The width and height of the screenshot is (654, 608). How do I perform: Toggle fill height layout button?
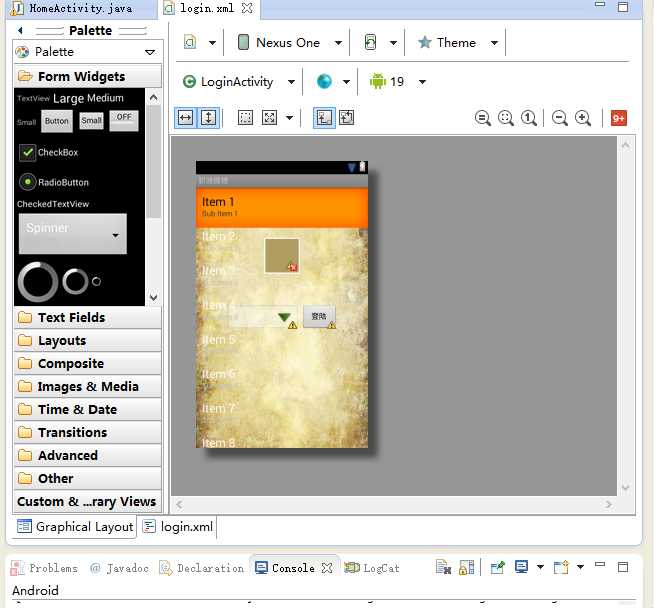(x=209, y=118)
